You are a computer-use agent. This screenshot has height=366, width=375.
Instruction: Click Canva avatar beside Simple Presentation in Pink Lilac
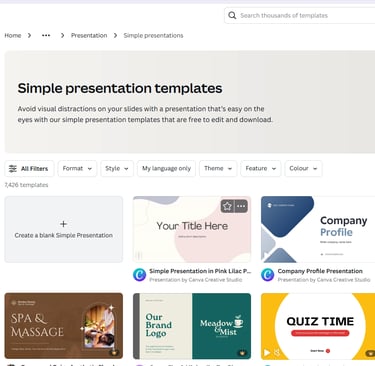click(x=139, y=275)
